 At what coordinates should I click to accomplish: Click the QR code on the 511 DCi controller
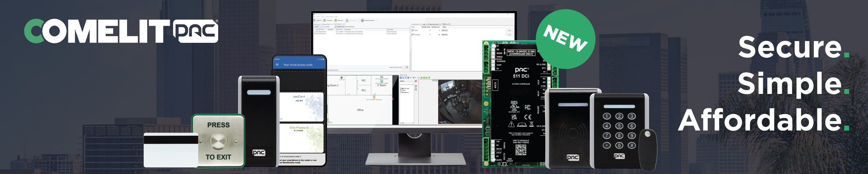tap(520, 150)
